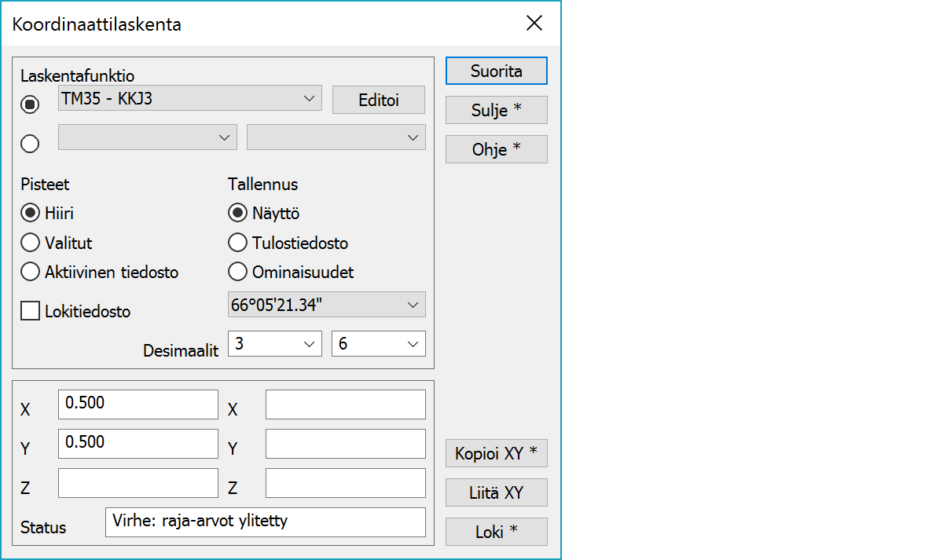Viewport: 943px width, 560px height.
Task: Click the Liitä XY button
Action: tap(496, 492)
